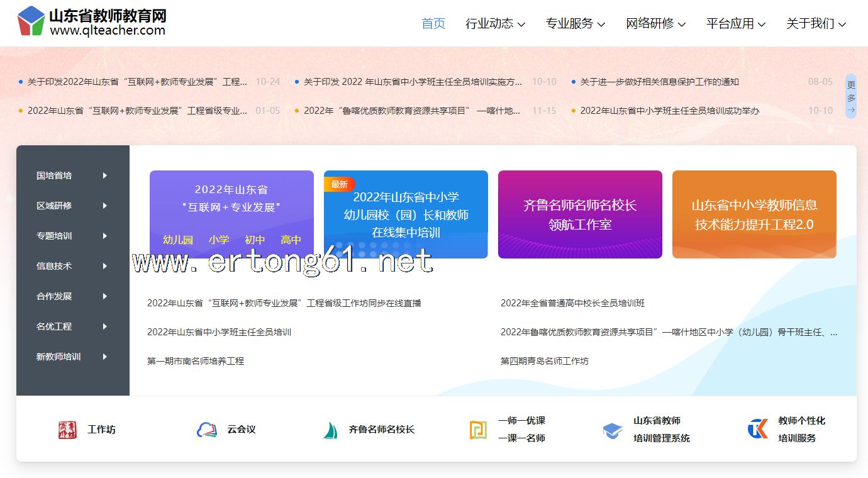The width and height of the screenshot is (868, 478).
Task: Click the 云会议 cloud icon
Action: (207, 430)
